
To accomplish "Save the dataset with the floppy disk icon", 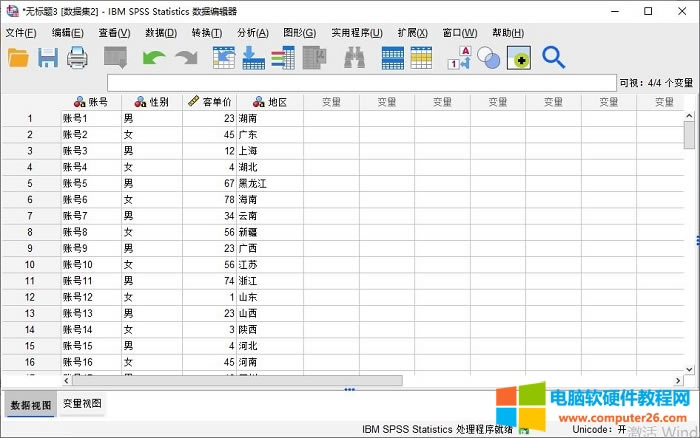I will [48, 58].
